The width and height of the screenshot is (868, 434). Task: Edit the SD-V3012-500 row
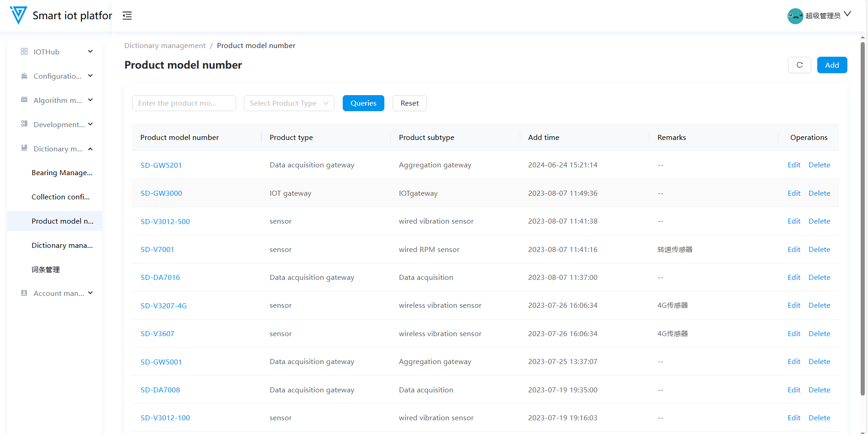(x=794, y=221)
